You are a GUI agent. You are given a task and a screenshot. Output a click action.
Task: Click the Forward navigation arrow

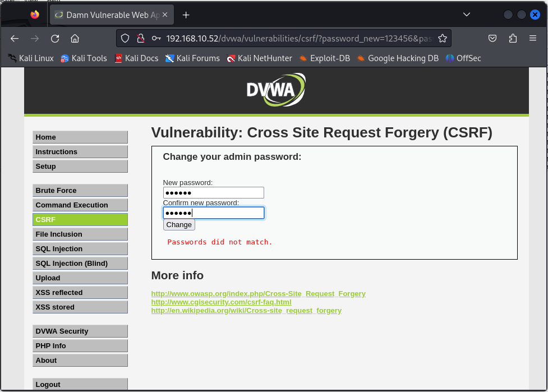(35, 39)
